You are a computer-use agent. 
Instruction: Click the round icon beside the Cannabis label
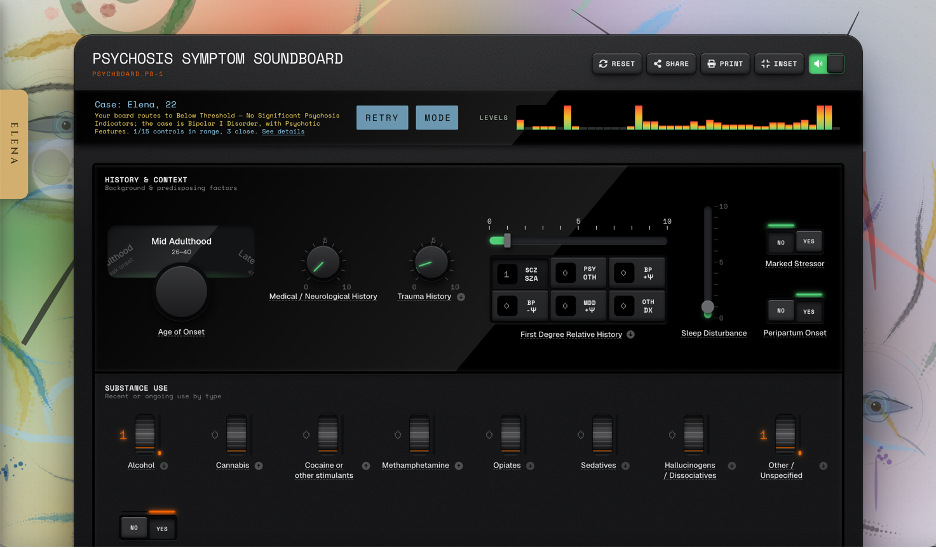coord(259,466)
